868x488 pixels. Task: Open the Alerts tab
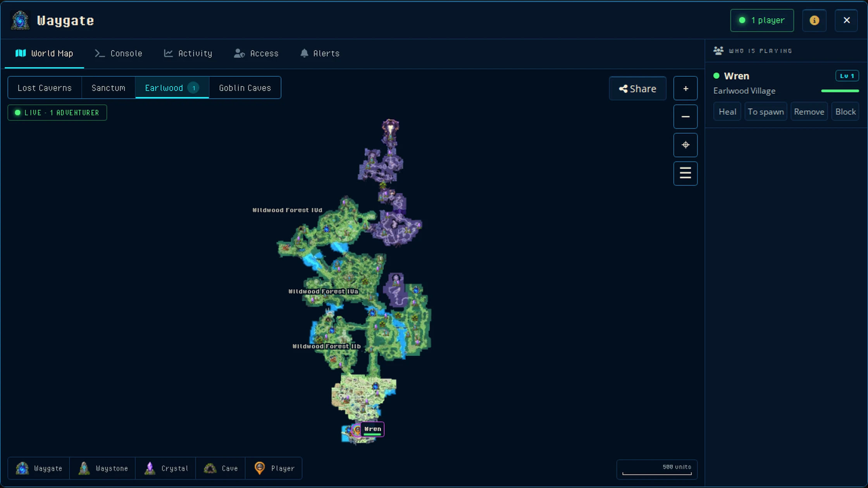click(x=320, y=53)
